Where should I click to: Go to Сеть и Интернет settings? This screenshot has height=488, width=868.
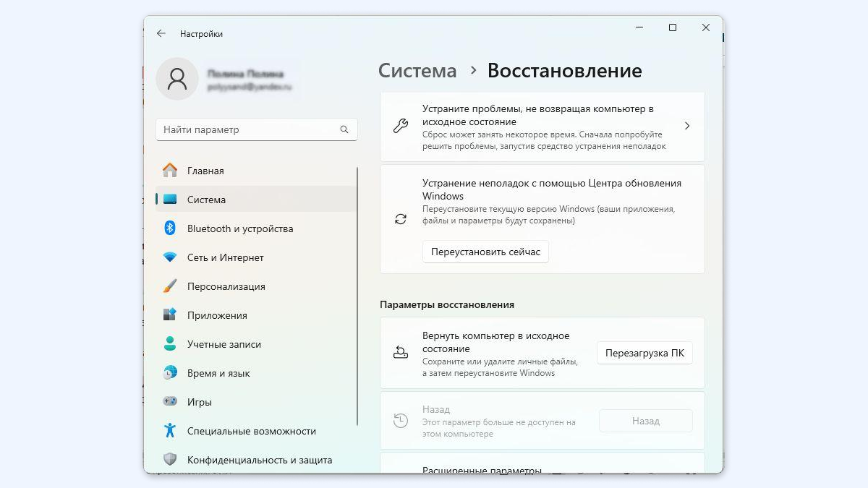point(256,257)
